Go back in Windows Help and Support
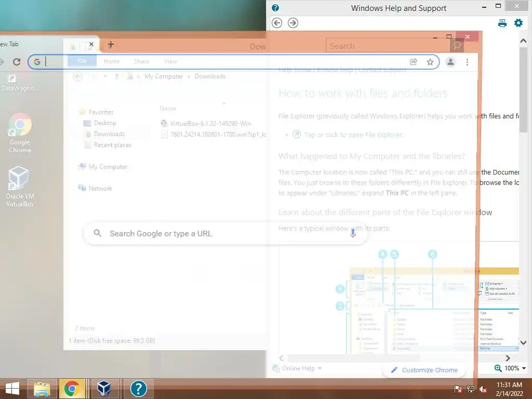Viewport: 532px width, 399px height. pos(277,23)
